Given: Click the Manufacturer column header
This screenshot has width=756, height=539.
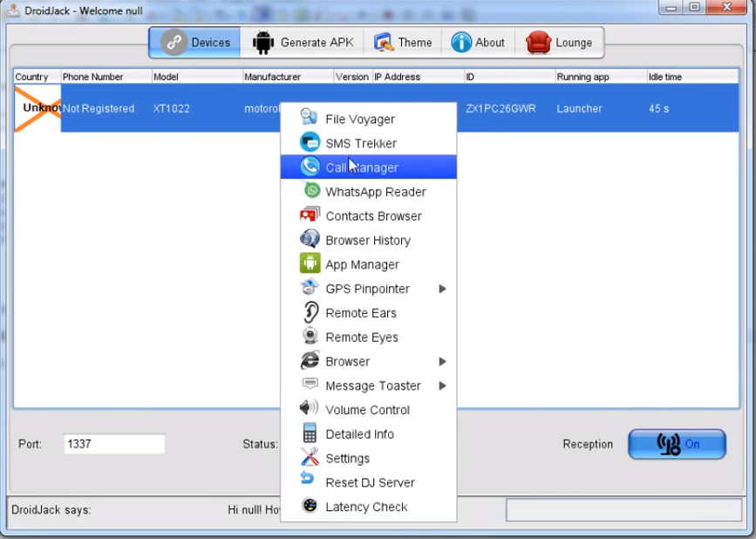Looking at the screenshot, I should point(288,77).
